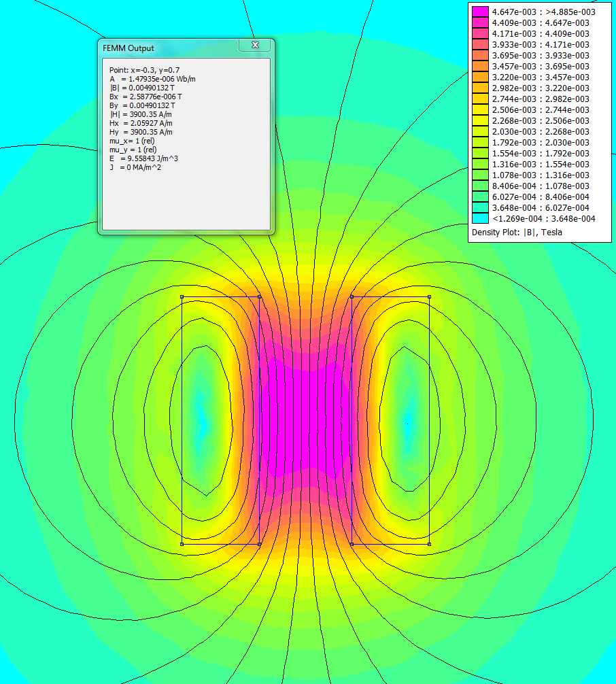Select the '|B| = 0.00490132 T' value
The image size is (616, 684).
142,88
